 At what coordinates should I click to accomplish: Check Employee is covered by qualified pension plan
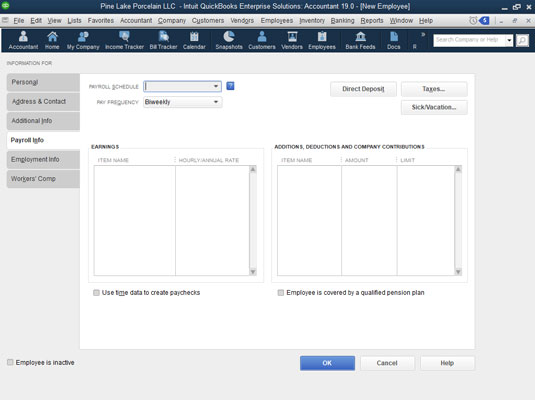(x=281, y=292)
